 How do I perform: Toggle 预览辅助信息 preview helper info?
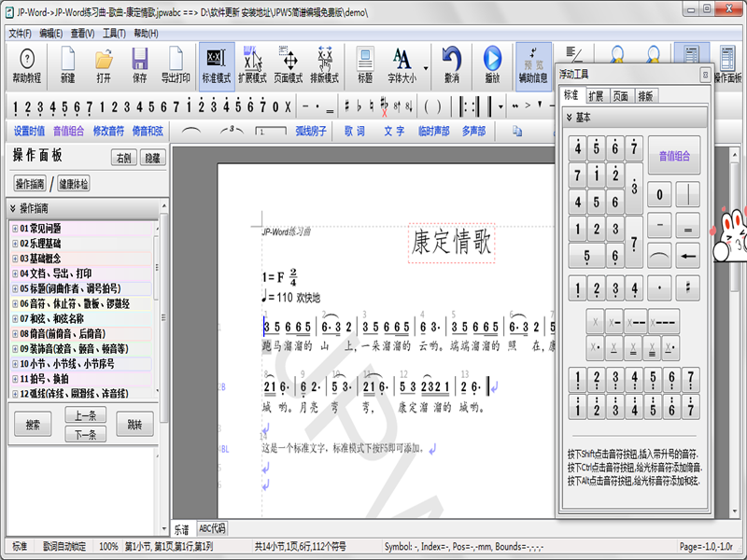click(533, 65)
